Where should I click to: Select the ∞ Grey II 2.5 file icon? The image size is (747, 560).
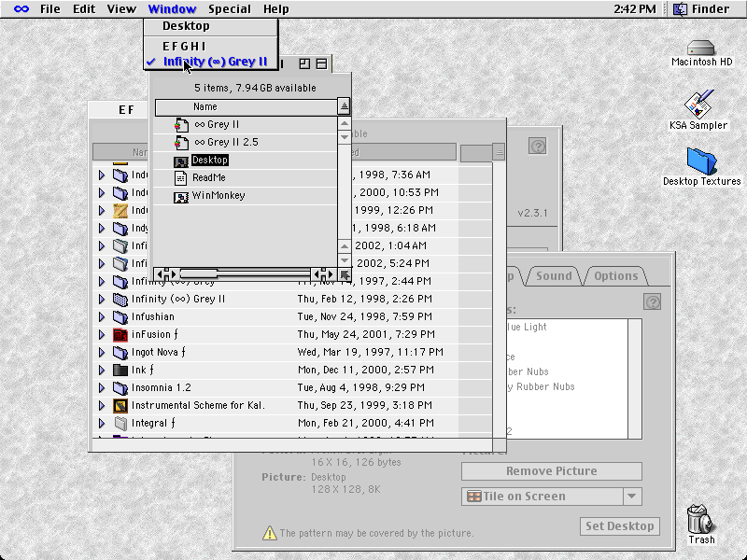pos(181,143)
